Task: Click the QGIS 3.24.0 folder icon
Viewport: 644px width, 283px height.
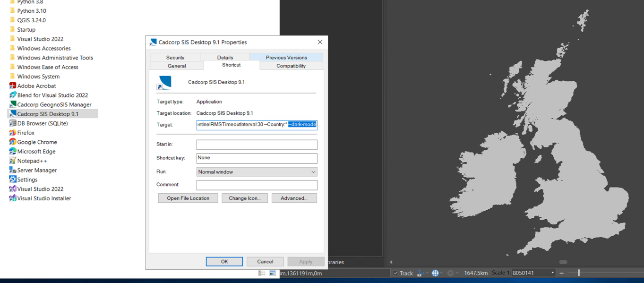Action: (13, 20)
